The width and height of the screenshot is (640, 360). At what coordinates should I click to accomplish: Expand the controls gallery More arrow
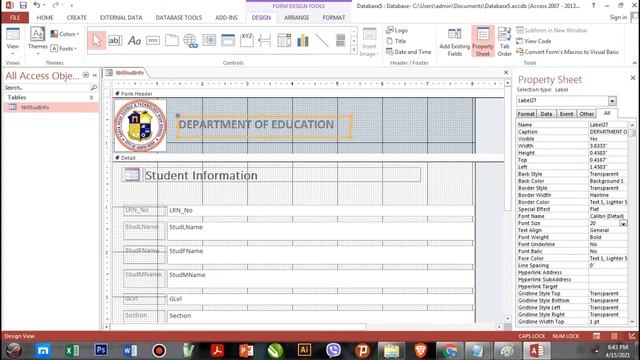[353, 51]
